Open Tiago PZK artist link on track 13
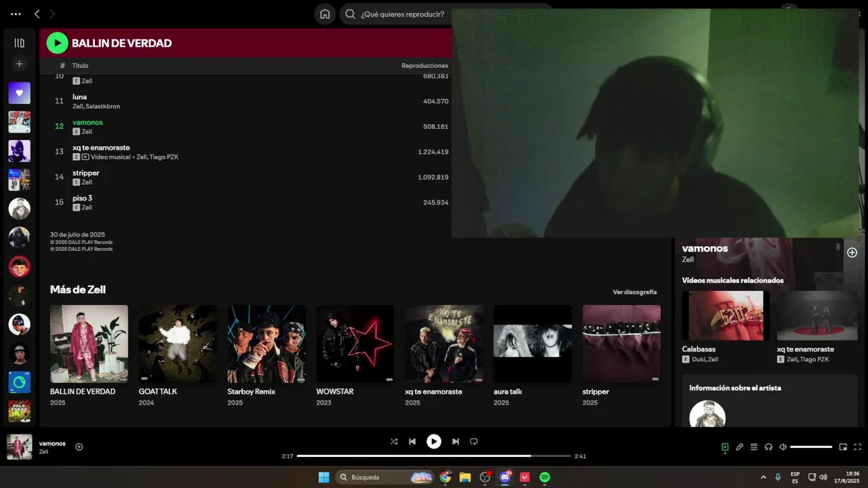 (164, 157)
